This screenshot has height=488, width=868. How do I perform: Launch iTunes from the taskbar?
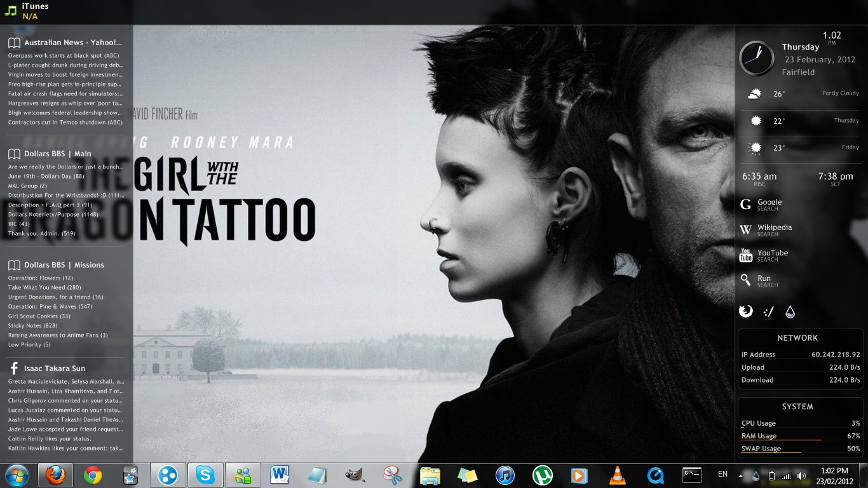[505, 475]
